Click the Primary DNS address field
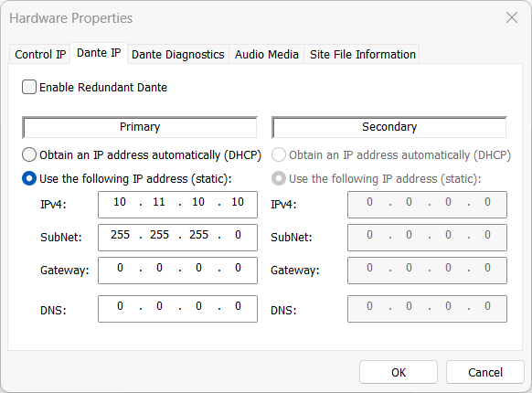This screenshot has width=532, height=393. click(x=177, y=309)
